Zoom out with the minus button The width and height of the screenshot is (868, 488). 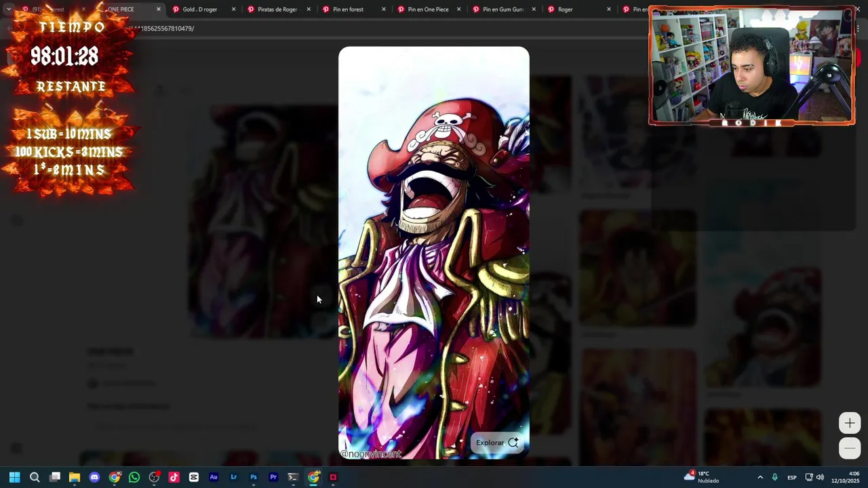pyautogui.click(x=850, y=448)
